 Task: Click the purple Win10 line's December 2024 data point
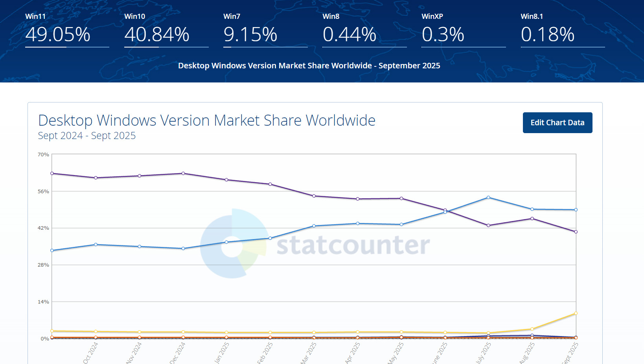pyautogui.click(x=183, y=173)
